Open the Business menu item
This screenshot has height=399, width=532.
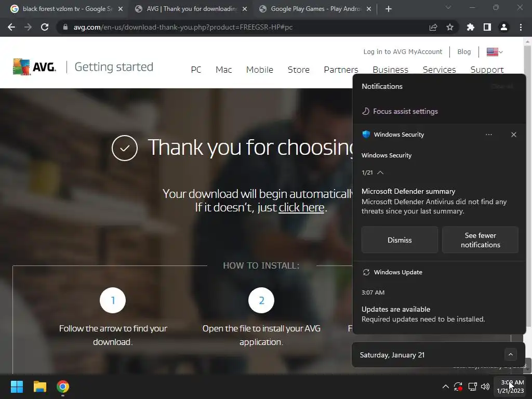(391, 70)
